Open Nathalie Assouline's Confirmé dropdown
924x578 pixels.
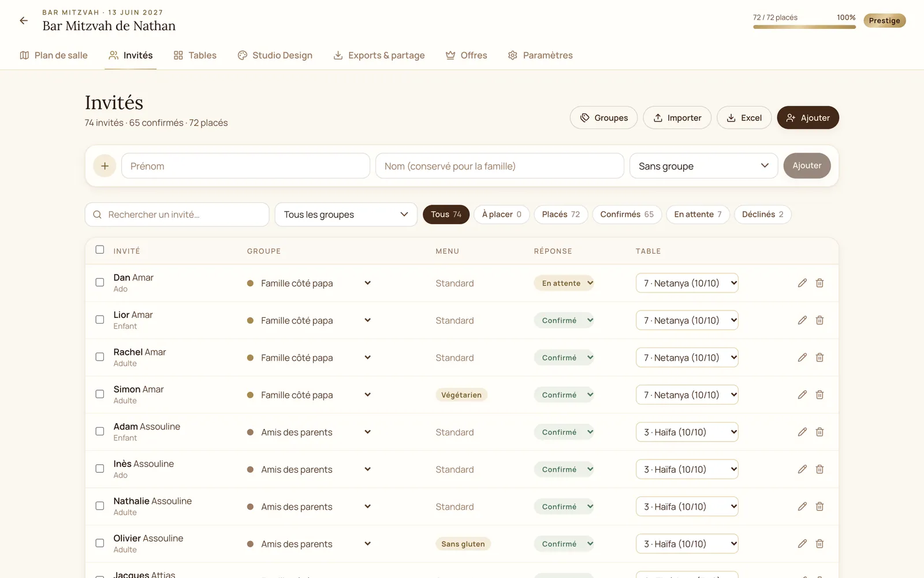coord(564,507)
